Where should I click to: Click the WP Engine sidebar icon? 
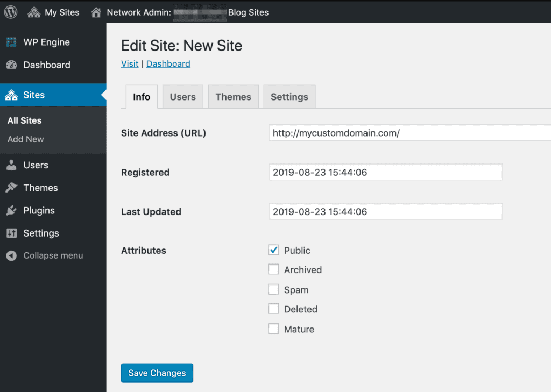point(11,42)
